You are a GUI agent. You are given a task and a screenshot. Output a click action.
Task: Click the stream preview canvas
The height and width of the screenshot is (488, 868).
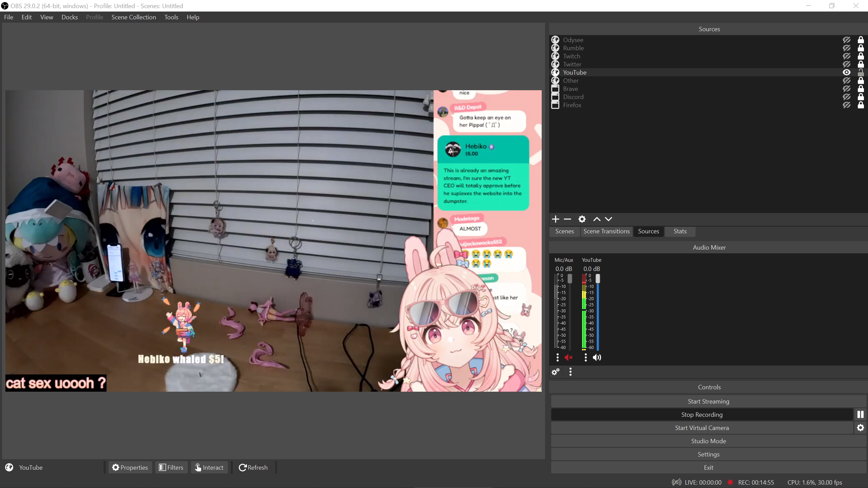point(273,241)
